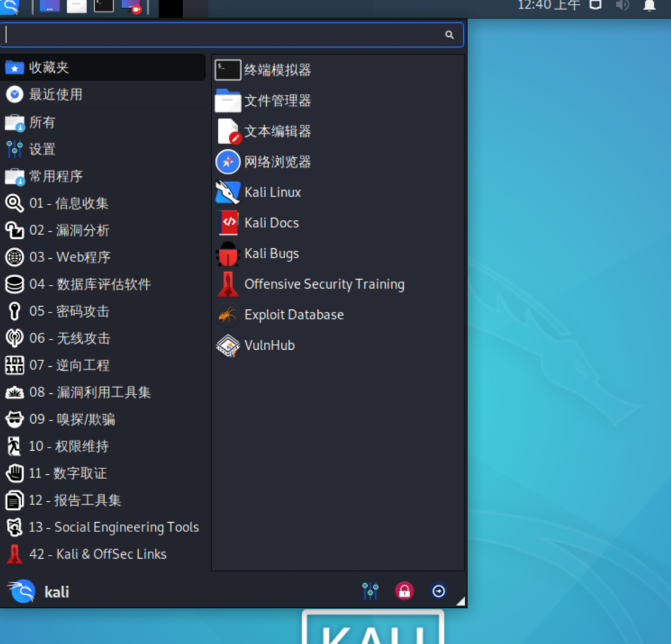Open the Offensive Security Training icon

[x=227, y=284]
